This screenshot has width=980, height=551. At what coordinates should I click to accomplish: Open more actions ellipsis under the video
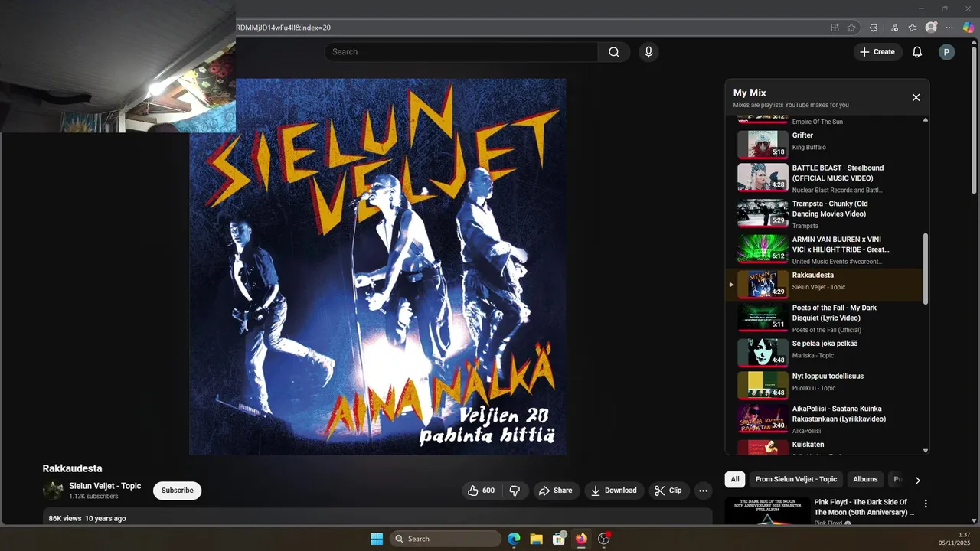pos(703,491)
